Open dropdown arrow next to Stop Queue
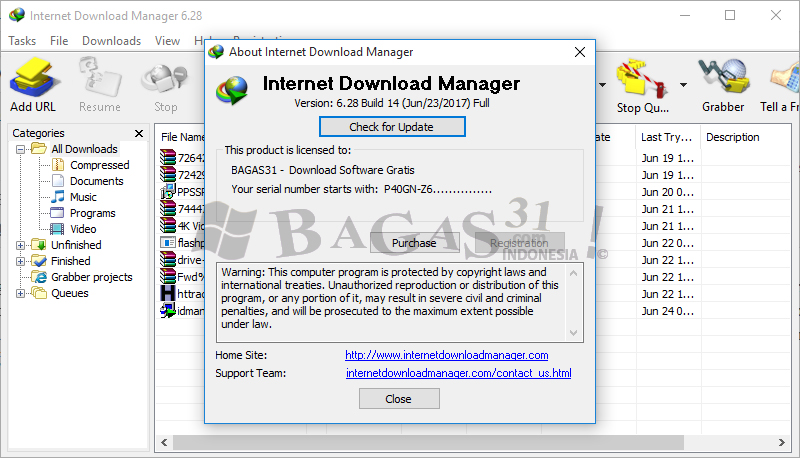800x458 pixels. click(683, 85)
